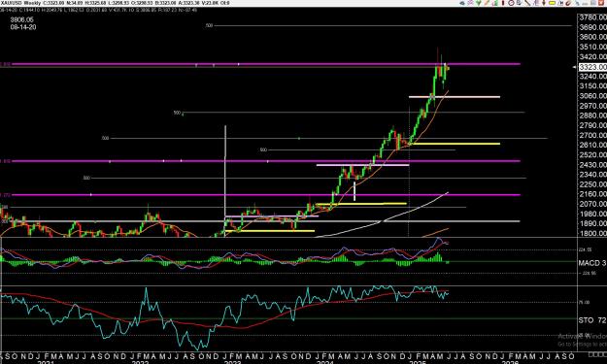Click the green bar chart toolbar icon
Image resolution: width=607 pixels, height=364 pixels.
[495, 3]
